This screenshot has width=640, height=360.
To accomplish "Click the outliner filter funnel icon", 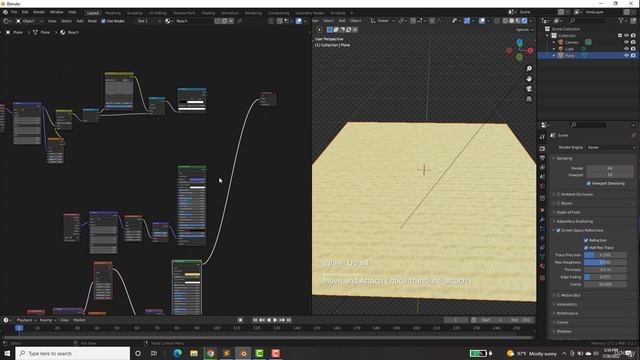I will click(621, 21).
